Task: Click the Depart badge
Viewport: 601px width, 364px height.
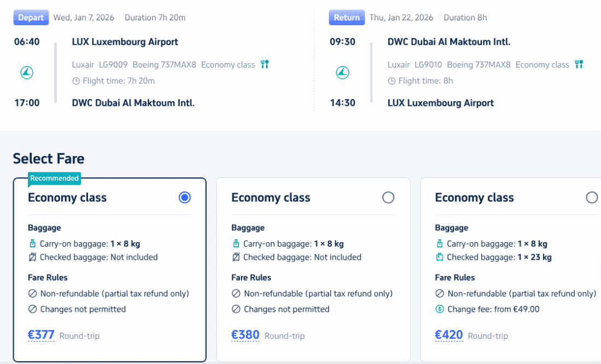Action: click(x=31, y=17)
